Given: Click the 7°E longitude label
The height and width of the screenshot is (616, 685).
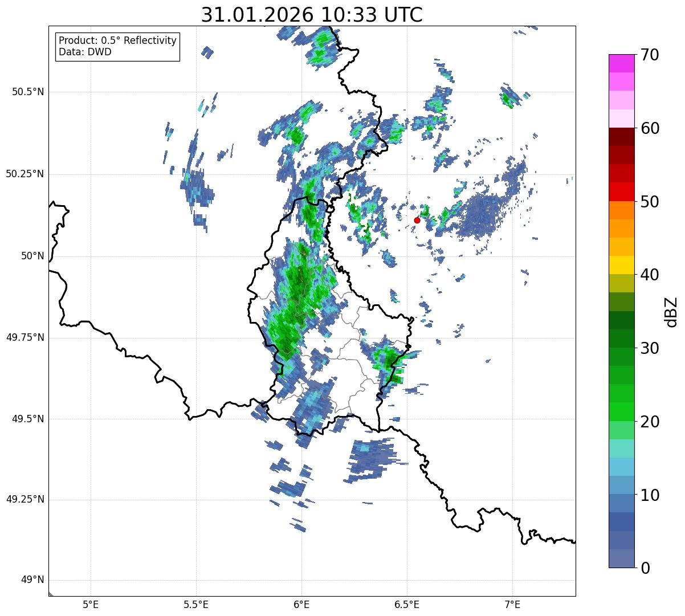Looking at the screenshot, I should click(x=512, y=605).
